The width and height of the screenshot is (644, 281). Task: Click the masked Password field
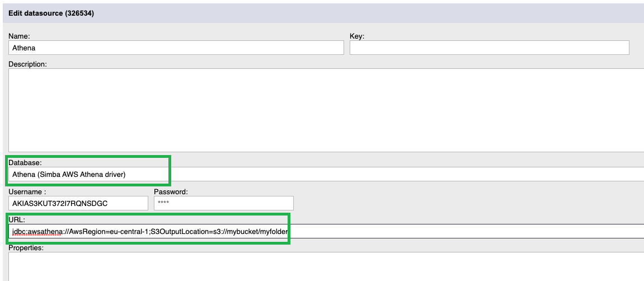coord(223,203)
